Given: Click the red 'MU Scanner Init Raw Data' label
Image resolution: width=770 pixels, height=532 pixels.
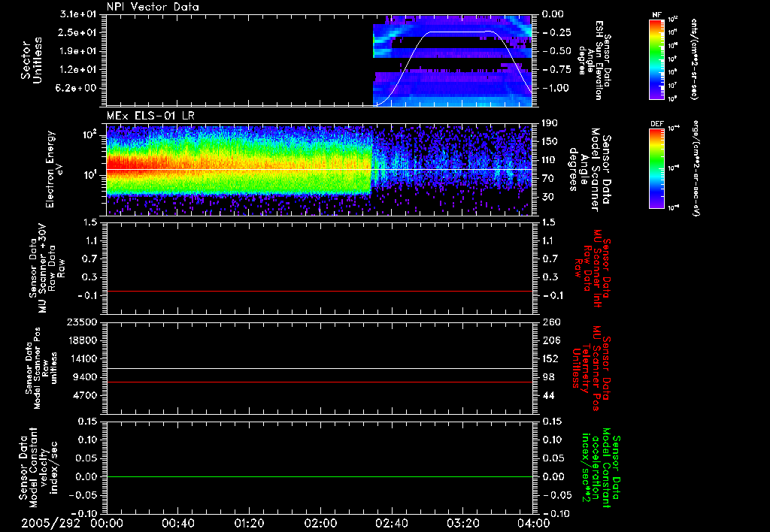Looking at the screenshot, I should pyautogui.click(x=593, y=268).
